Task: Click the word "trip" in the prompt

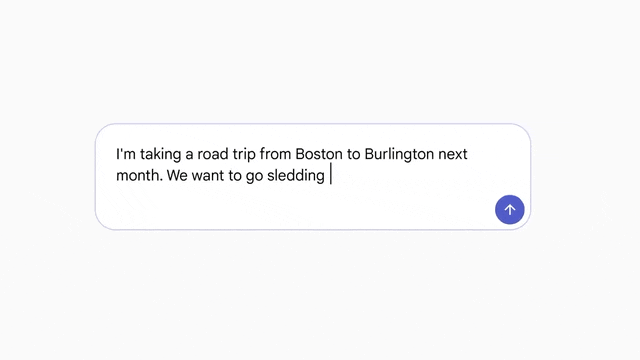Action: click(x=244, y=155)
